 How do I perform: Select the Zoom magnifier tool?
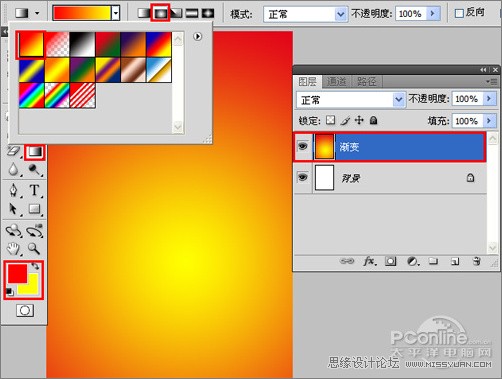pyautogui.click(x=34, y=249)
